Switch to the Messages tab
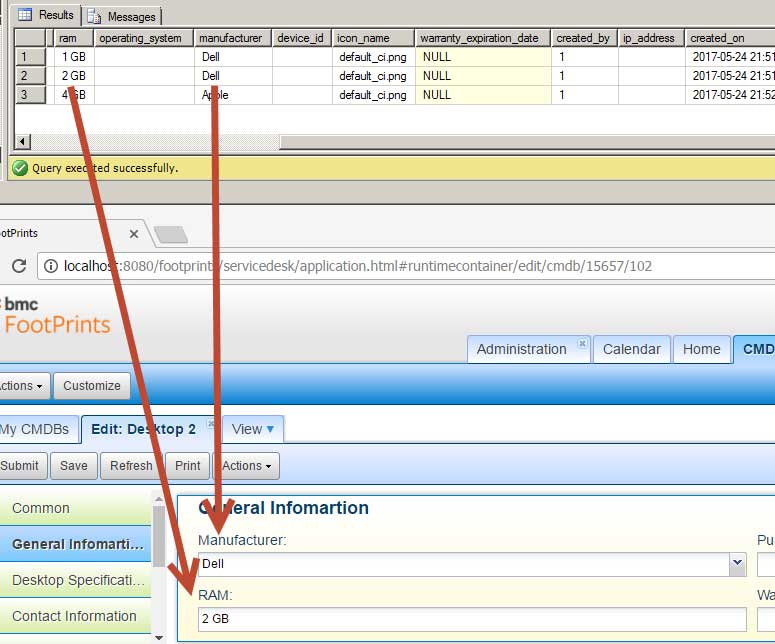 pyautogui.click(x=122, y=16)
